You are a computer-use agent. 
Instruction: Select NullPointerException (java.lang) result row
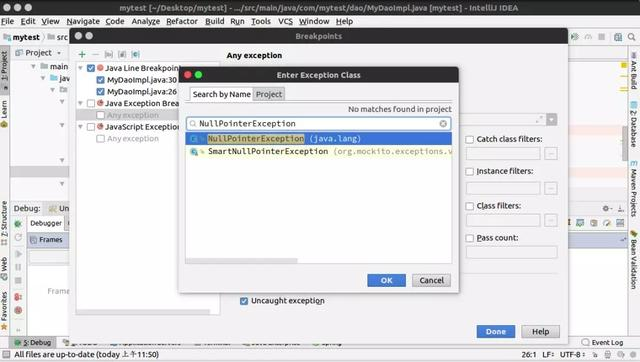[318, 139]
